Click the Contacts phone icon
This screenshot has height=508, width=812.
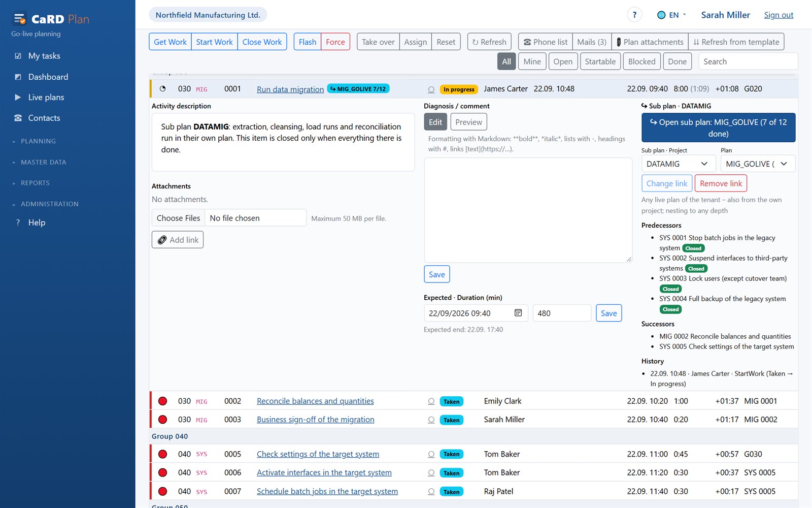coord(18,118)
